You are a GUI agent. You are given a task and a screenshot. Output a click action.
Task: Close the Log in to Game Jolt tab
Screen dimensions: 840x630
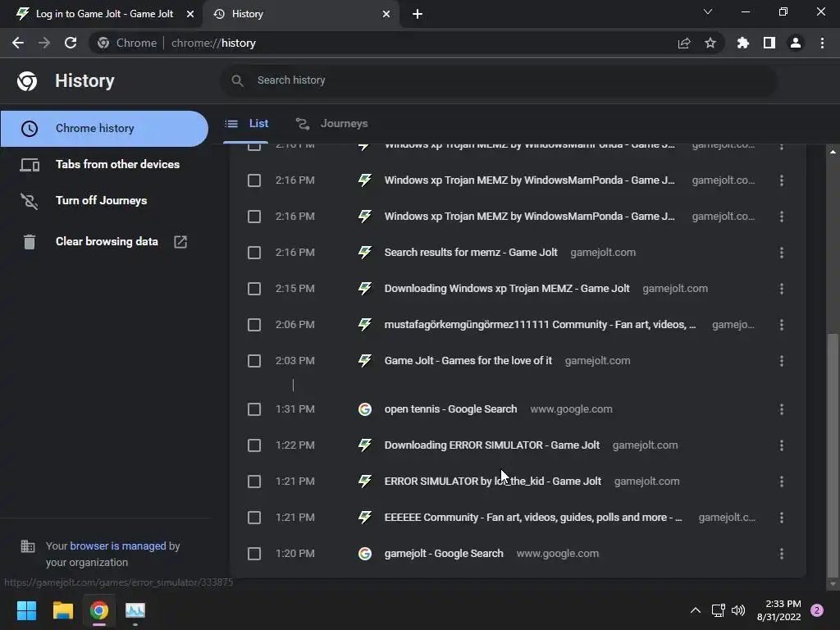tap(190, 14)
